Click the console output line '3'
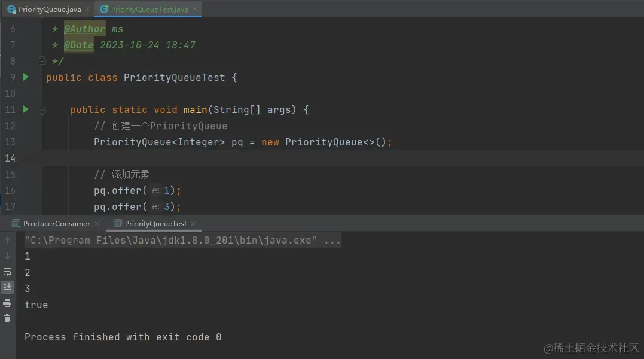The image size is (644, 359). click(x=27, y=288)
